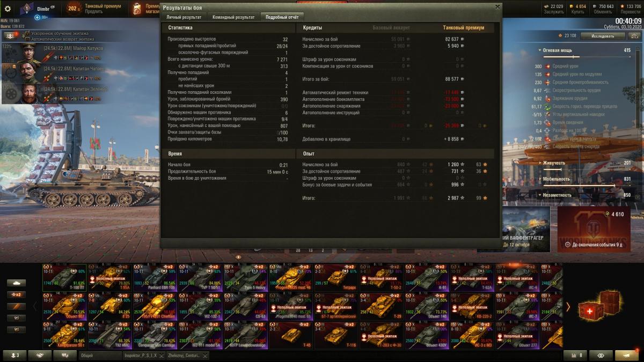
Task: Toggle the eye visibility icon above carousel
Action: [238, 257]
